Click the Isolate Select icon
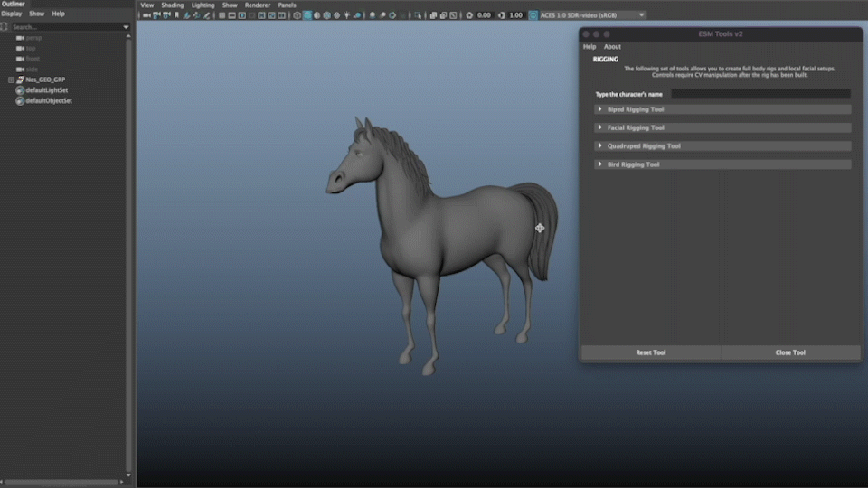 (x=418, y=15)
